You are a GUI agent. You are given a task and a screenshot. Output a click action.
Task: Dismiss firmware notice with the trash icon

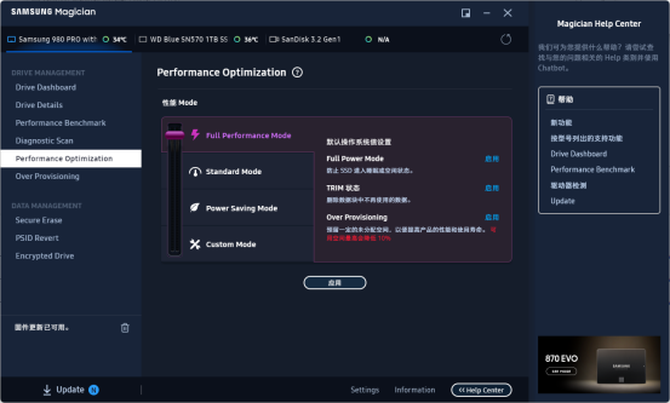coord(125,327)
